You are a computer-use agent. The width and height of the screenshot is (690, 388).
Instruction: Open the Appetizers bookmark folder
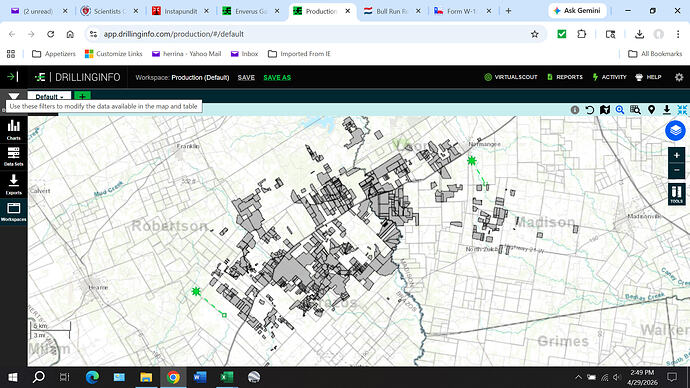tap(54, 54)
